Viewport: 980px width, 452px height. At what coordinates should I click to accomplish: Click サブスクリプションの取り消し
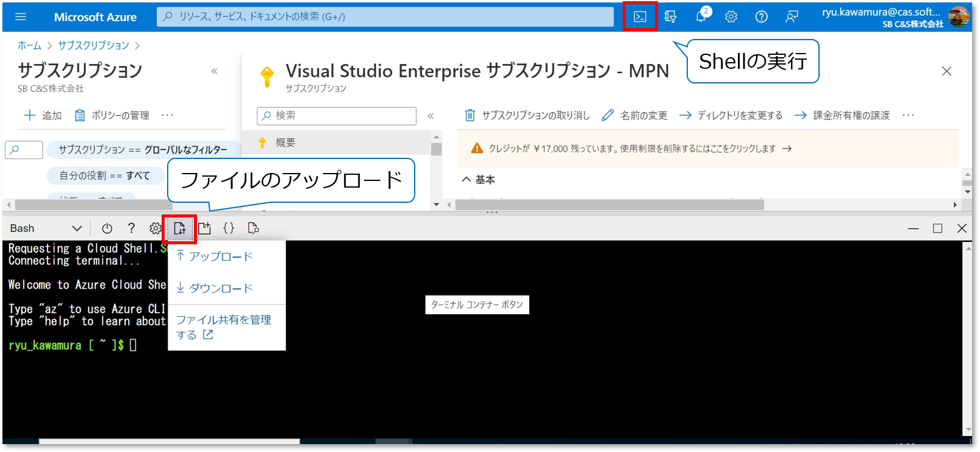point(528,115)
